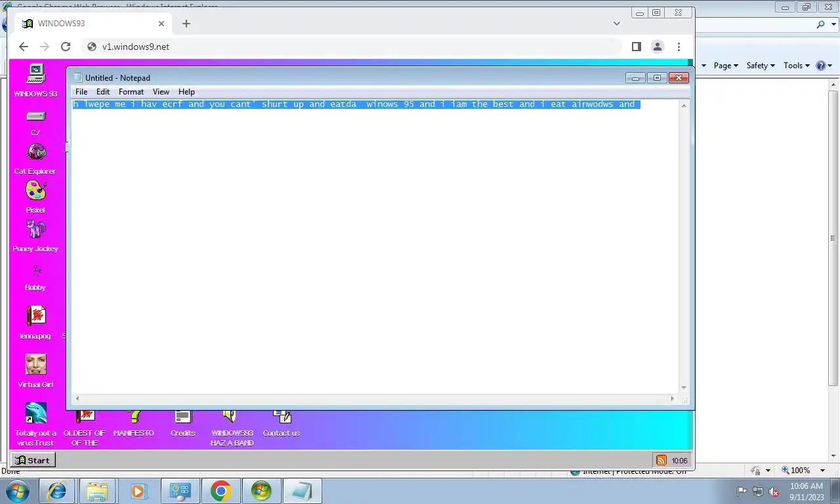Click the network tray icon
The height and width of the screenshot is (504, 840).
click(x=758, y=492)
